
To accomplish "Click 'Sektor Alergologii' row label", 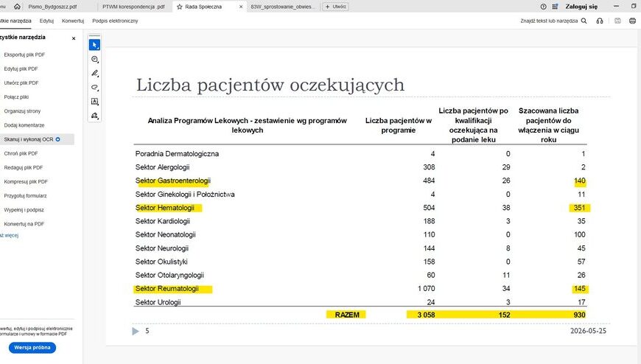I will 162,167.
